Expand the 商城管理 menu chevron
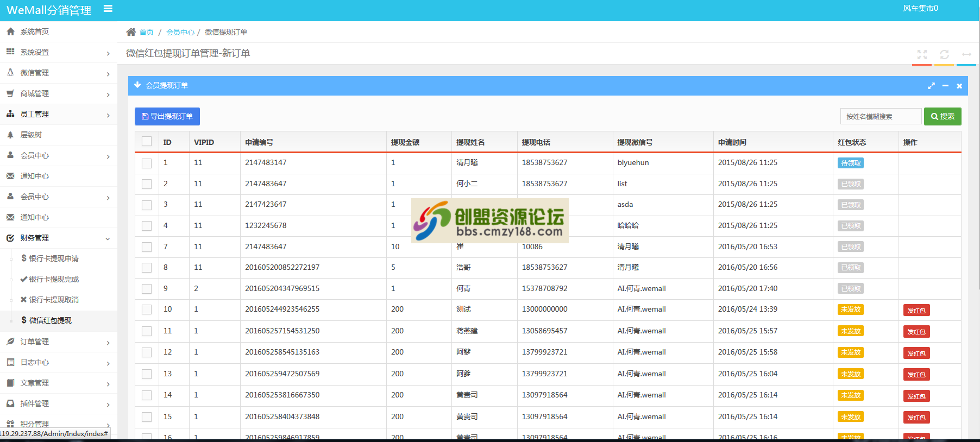980x442 pixels. coord(108,94)
